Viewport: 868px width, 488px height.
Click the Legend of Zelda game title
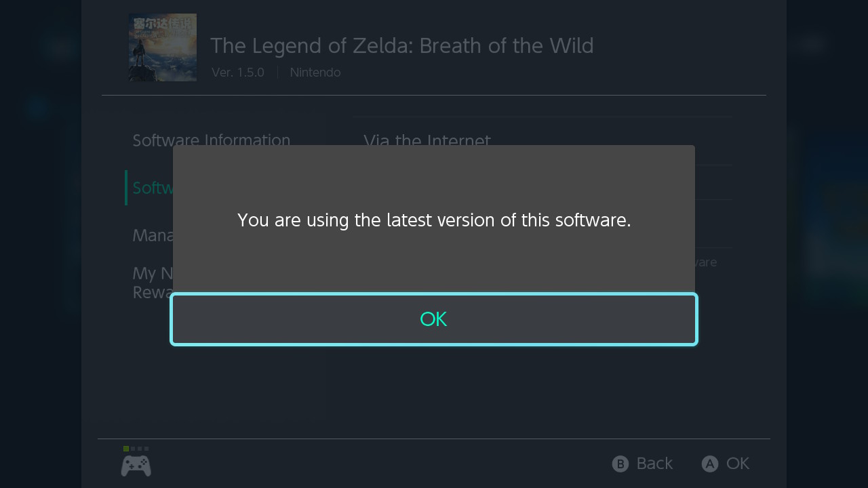pyautogui.click(x=401, y=46)
